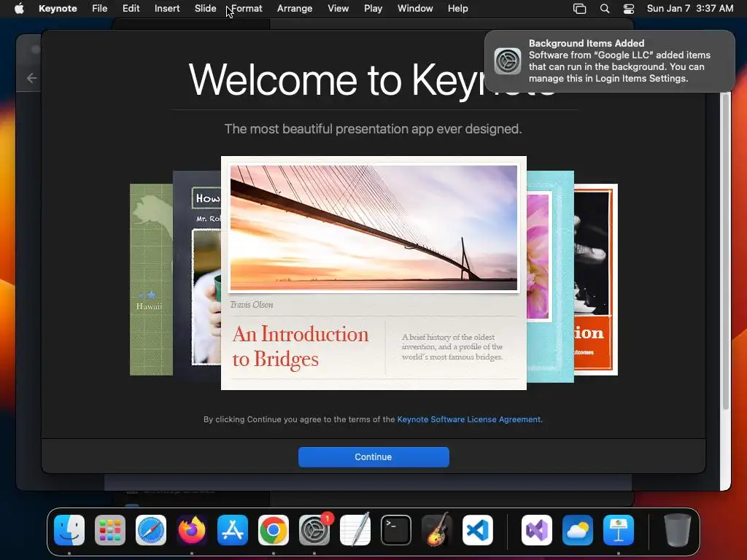Click the Keynote icon in the Dock

[x=619, y=530]
